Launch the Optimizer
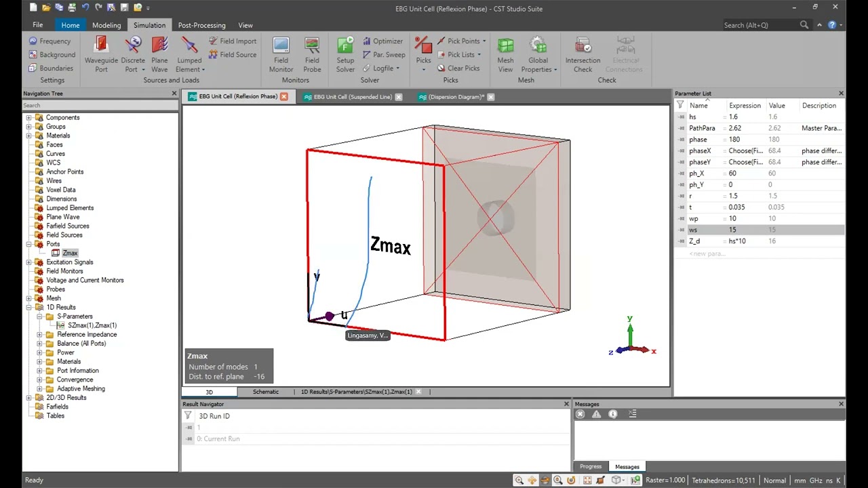 click(382, 41)
